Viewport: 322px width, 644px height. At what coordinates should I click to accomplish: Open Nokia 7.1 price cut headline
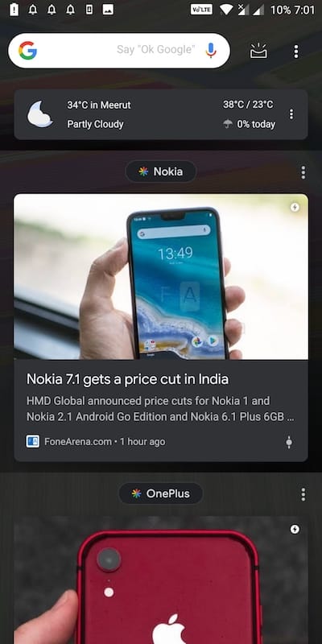point(127,378)
